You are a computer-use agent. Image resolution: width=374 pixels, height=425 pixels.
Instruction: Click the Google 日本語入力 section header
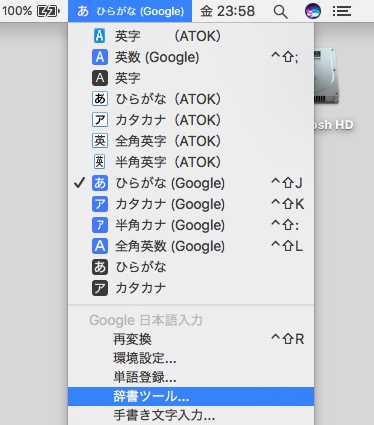click(146, 320)
